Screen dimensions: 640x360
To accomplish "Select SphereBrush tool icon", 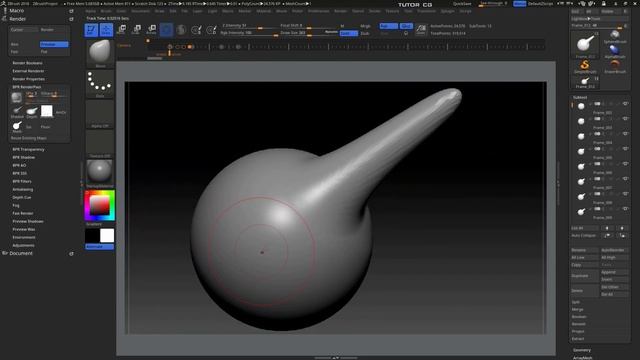I will [615, 36].
